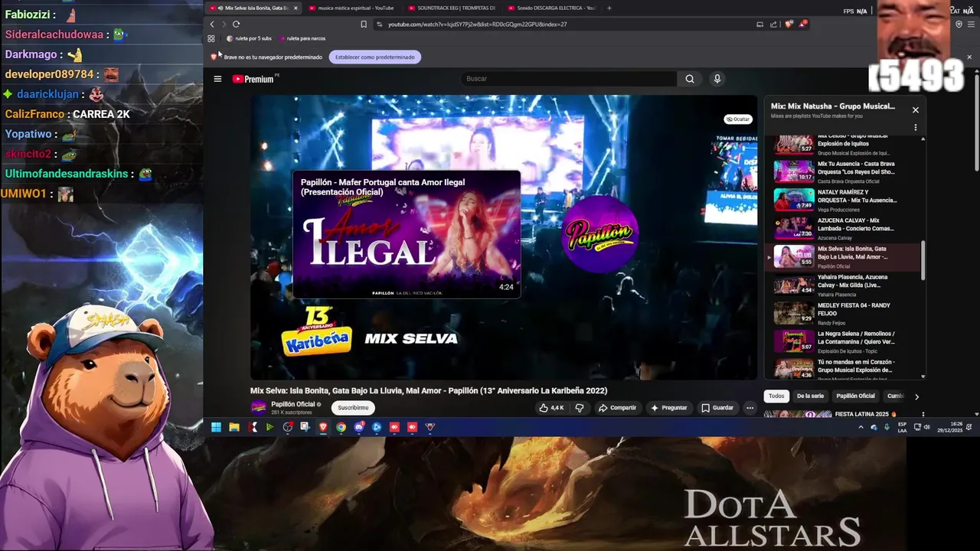The width and height of the screenshot is (980, 551).
Task: Open Brave Shields lion icon
Action: 789,24
